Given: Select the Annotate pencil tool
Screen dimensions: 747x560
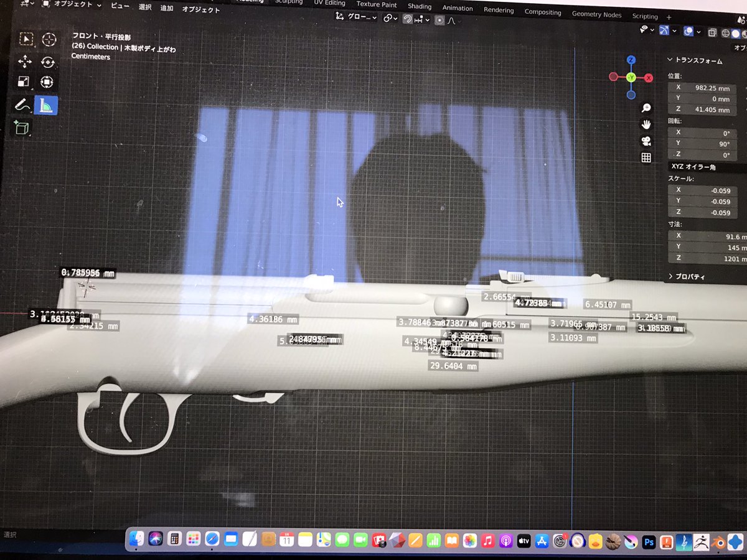Looking at the screenshot, I should click(x=22, y=105).
